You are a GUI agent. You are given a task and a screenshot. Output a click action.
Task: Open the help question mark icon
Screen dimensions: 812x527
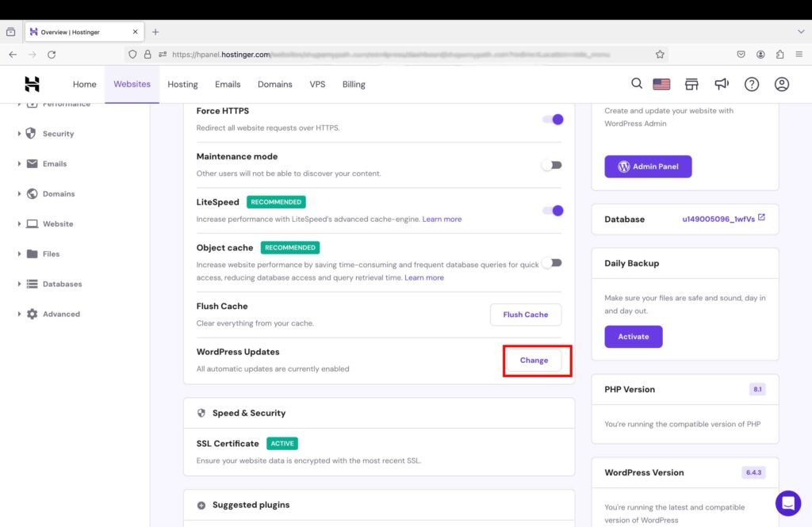tap(752, 84)
